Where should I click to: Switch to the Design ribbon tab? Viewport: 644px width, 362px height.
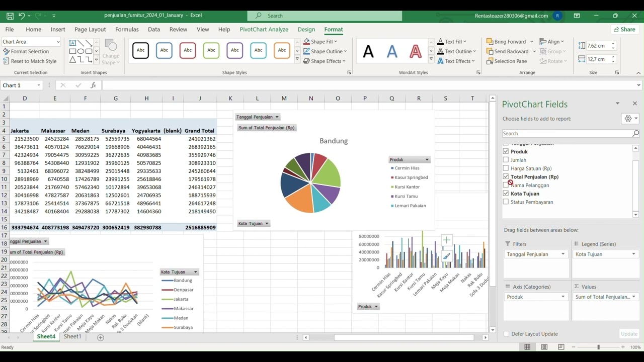tap(306, 30)
